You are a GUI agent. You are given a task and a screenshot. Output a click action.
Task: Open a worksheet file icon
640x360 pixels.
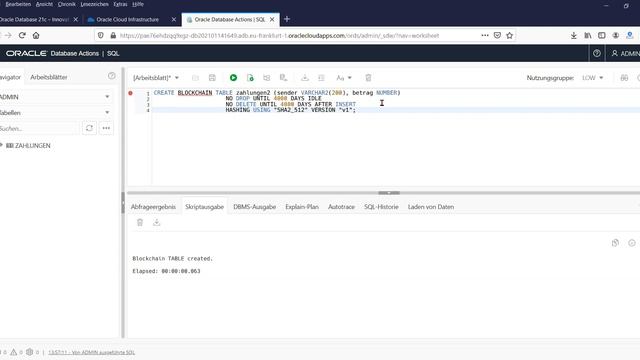pos(195,78)
